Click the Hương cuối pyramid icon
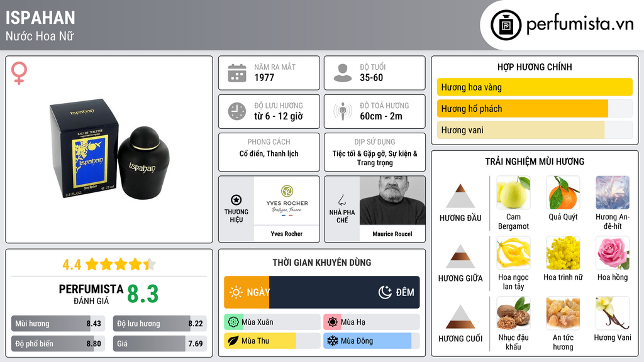Image resolution: width=644 pixels, height=362 pixels. pyautogui.click(x=460, y=317)
